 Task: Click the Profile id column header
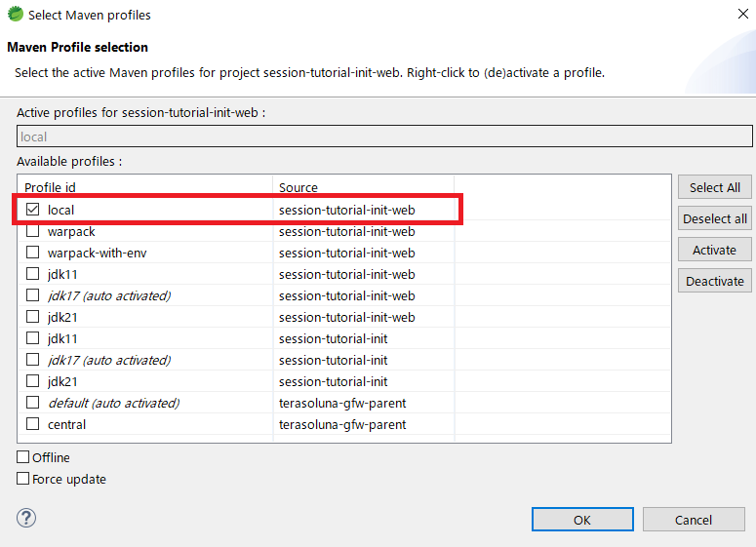click(145, 187)
